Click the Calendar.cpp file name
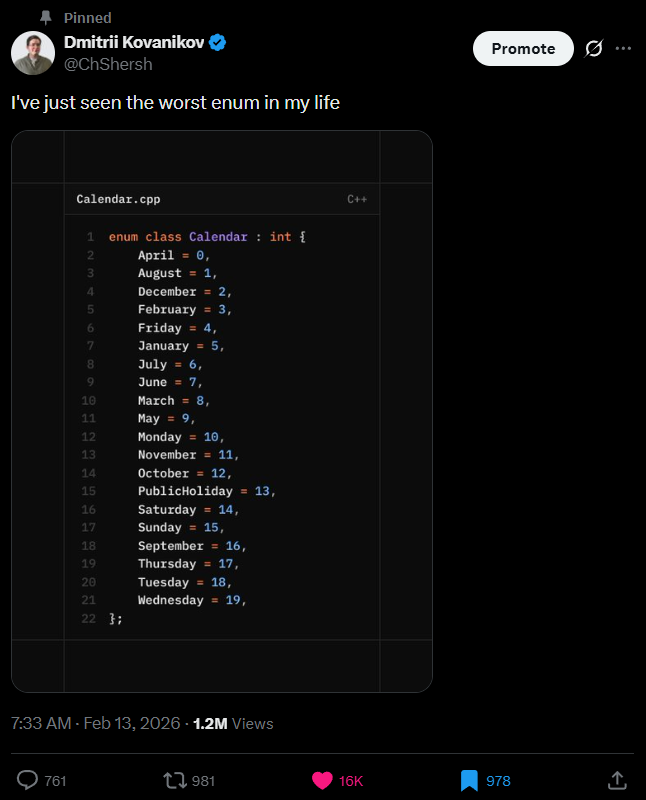646x800 pixels. point(118,199)
